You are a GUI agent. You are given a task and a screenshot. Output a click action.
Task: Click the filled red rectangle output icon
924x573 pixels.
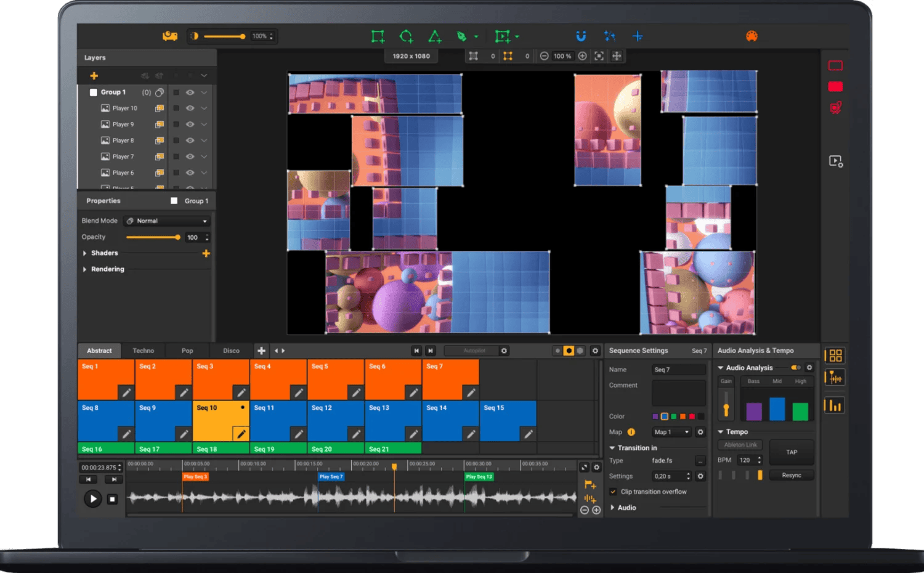[x=835, y=86]
